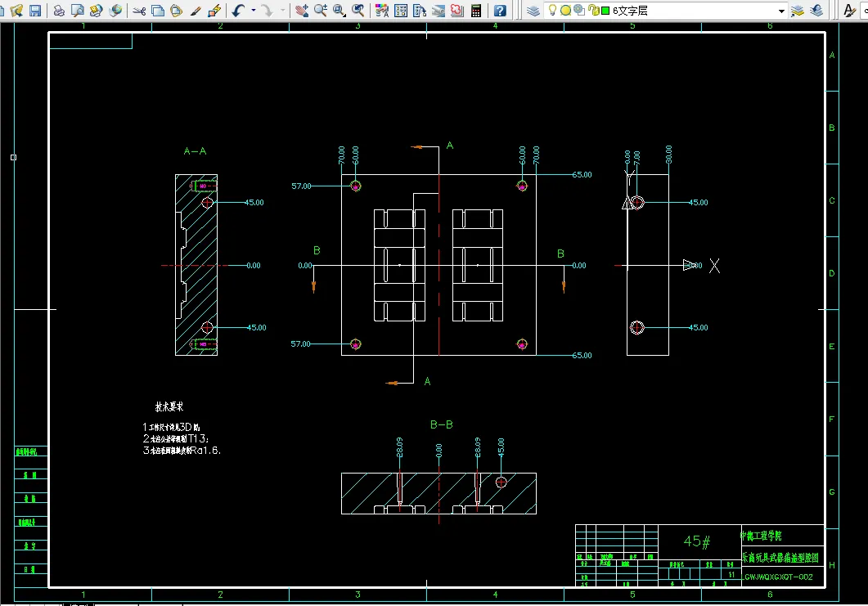Plot the drawing using the printer icon

click(x=59, y=10)
